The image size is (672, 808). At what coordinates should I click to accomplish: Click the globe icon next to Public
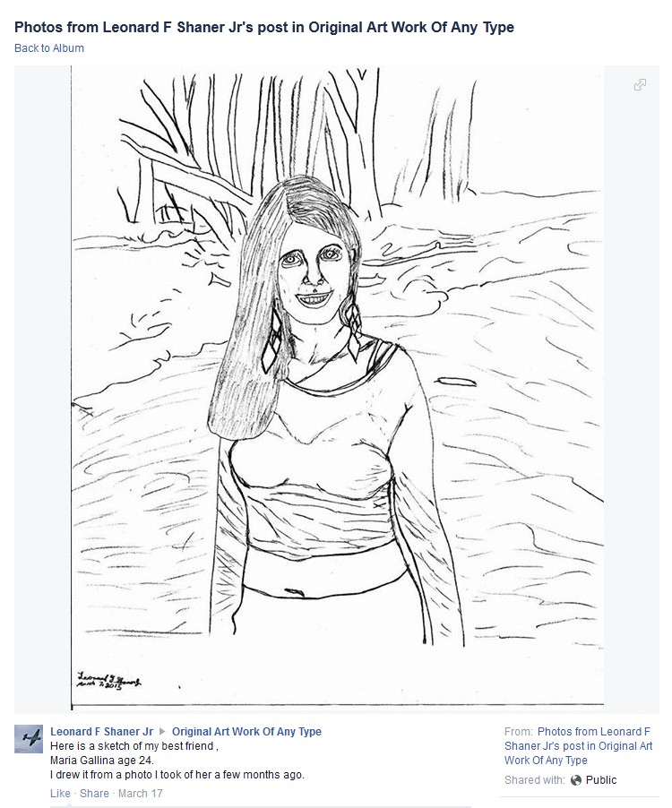[x=576, y=779]
